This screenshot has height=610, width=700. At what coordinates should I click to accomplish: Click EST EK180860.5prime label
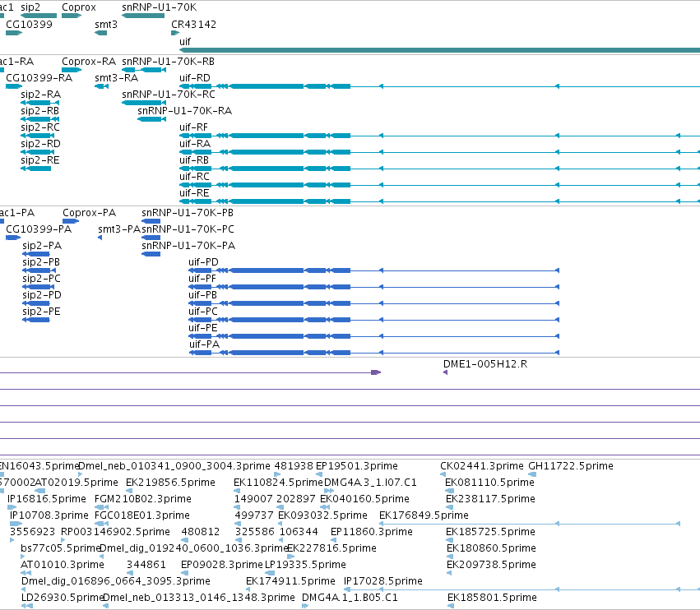(x=492, y=548)
